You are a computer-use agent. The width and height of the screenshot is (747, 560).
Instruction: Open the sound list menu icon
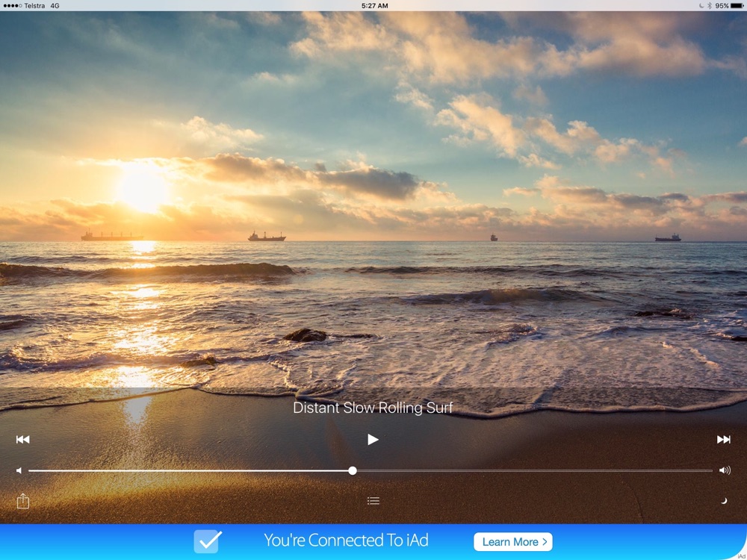[x=373, y=500]
